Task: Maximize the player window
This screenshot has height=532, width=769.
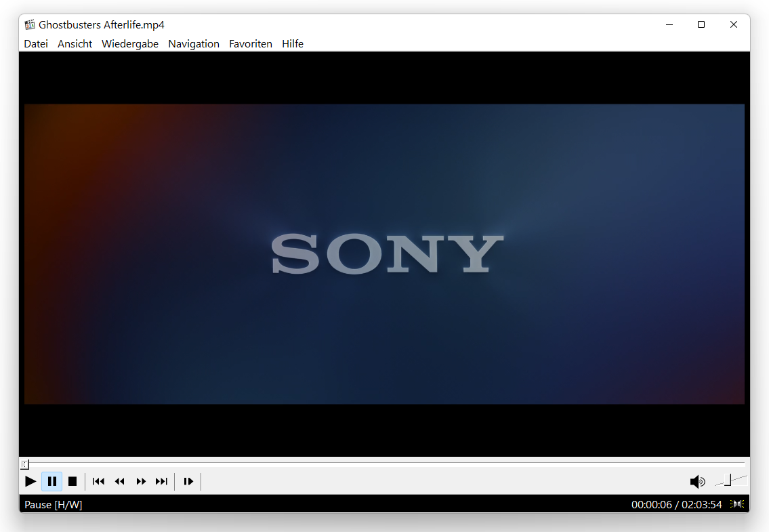Action: click(x=701, y=24)
